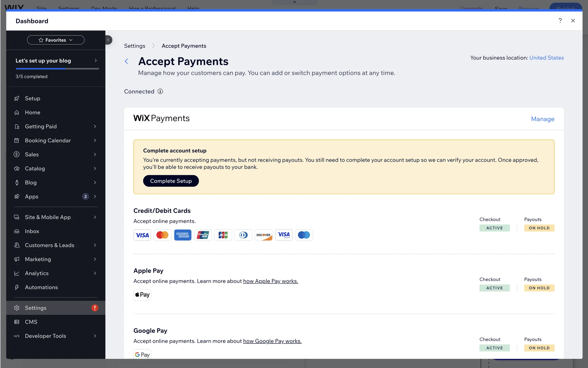Click the back arrow beside Accept Payments
The image size is (588, 368).
click(x=126, y=61)
